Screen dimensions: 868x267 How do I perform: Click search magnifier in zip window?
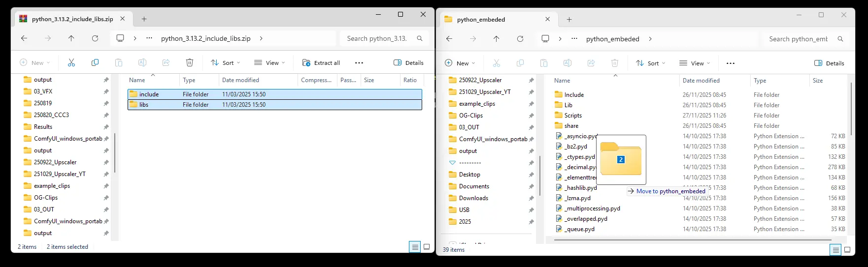pos(420,38)
